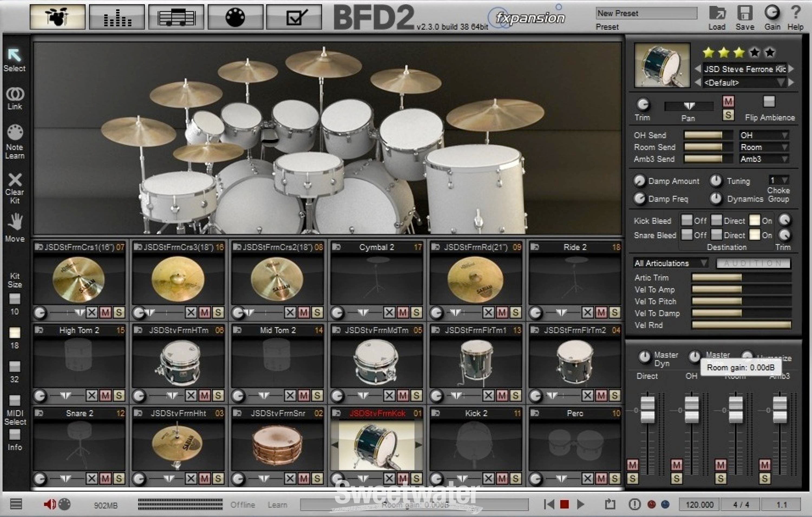Select the JSDStFrmRd(21") ride thumbnail
This screenshot has width=812, height=517.
pyautogui.click(x=476, y=279)
